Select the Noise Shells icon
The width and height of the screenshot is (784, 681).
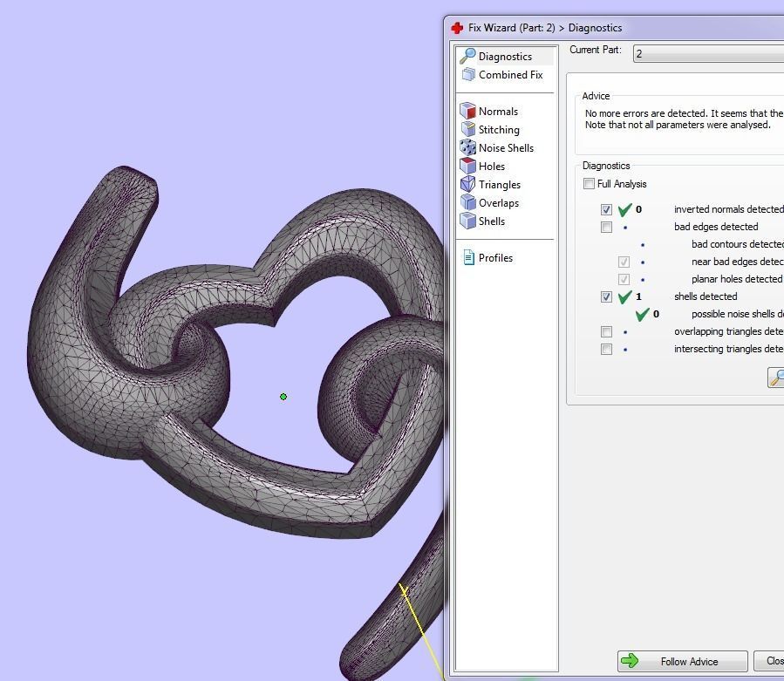pyautogui.click(x=467, y=147)
